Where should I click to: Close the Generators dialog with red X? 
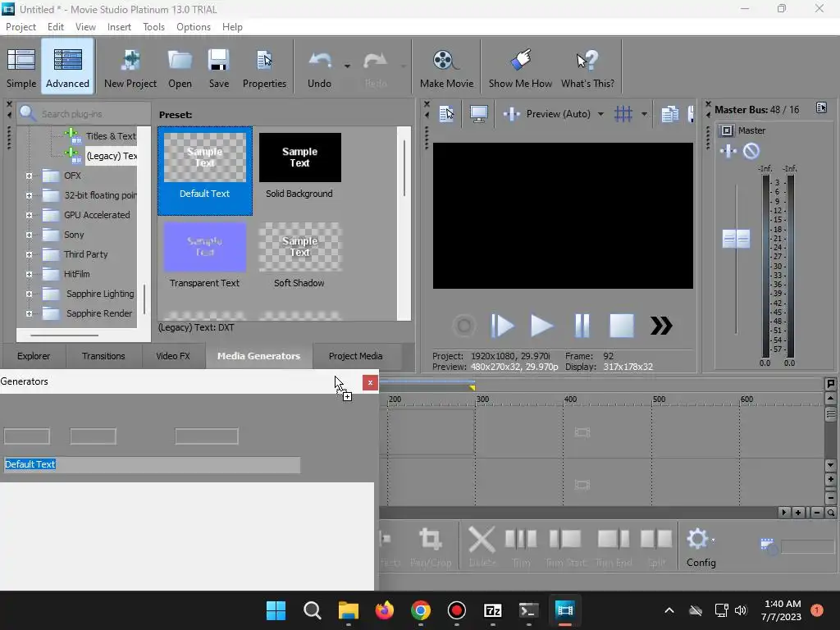tap(370, 382)
